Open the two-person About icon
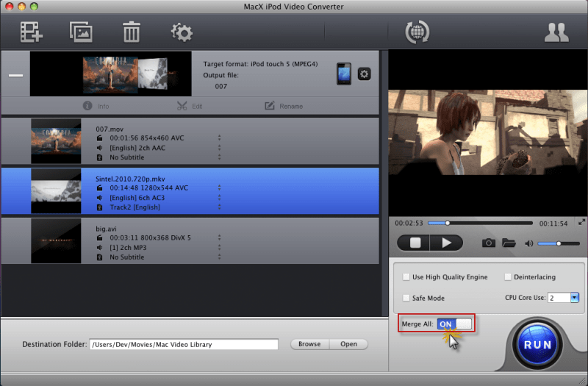The width and height of the screenshot is (588, 386). click(x=556, y=32)
